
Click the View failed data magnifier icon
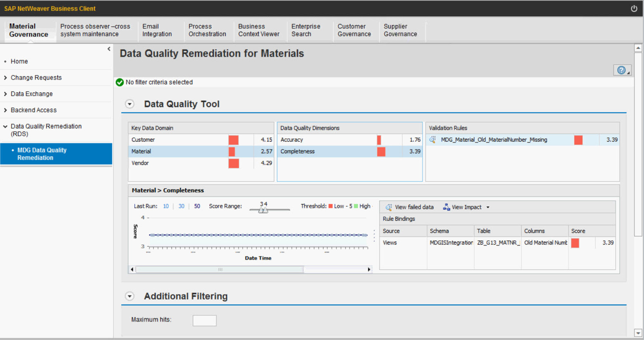(x=389, y=207)
